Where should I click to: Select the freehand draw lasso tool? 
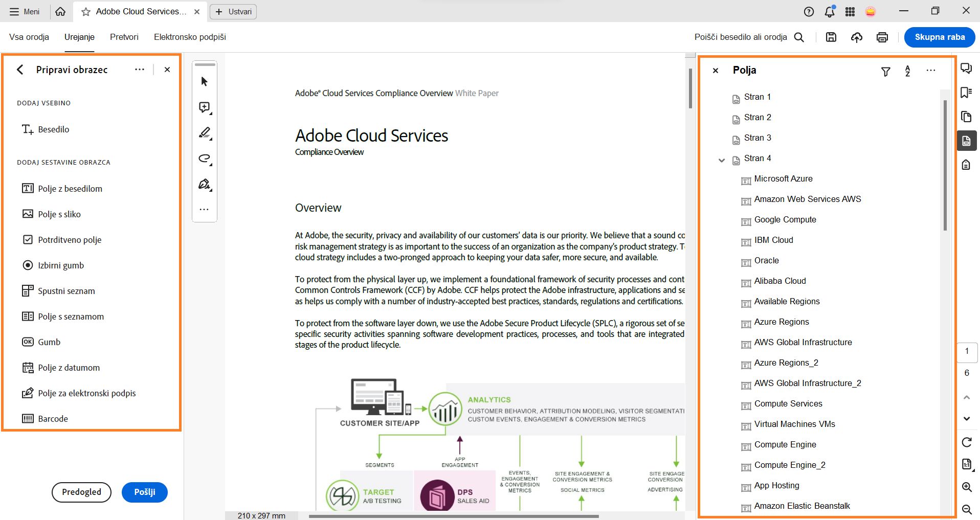click(205, 159)
